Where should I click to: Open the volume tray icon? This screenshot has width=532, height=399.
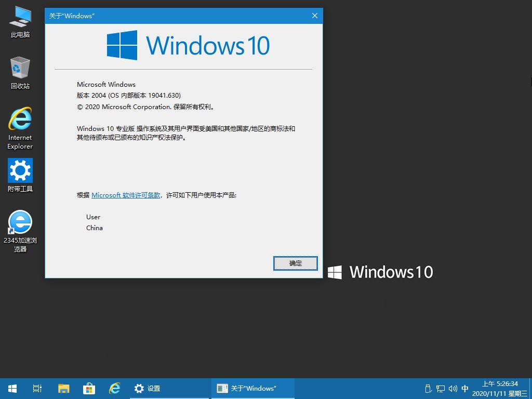click(453, 389)
